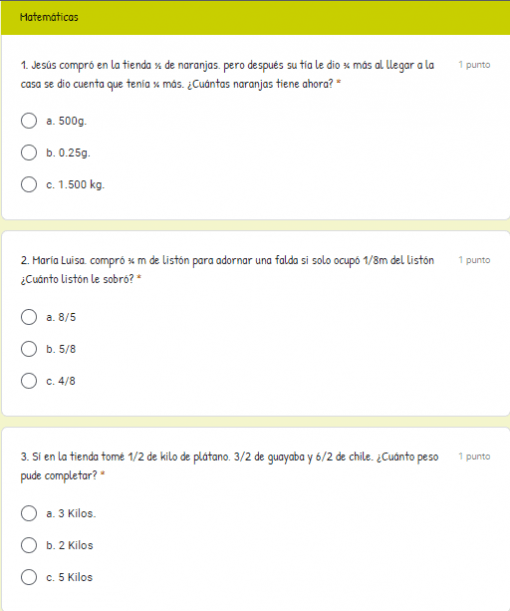Choose option b. 5/8

pos(29,349)
